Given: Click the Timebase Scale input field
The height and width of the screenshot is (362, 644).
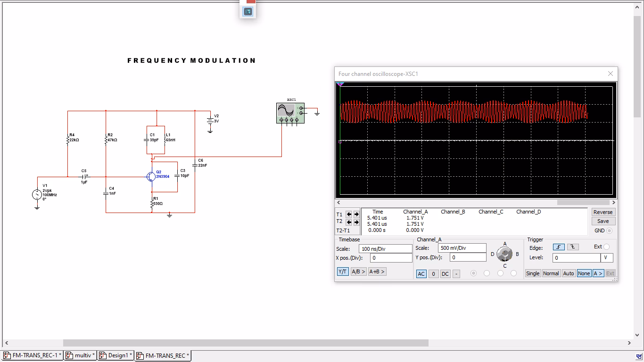Looking at the screenshot, I should pos(385,248).
